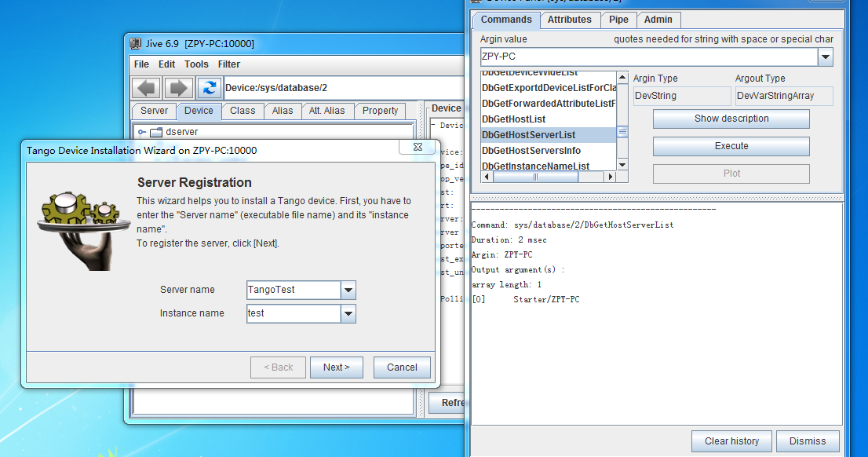Expand the dserver tree node
This screenshot has width=868, height=457.
click(x=142, y=132)
